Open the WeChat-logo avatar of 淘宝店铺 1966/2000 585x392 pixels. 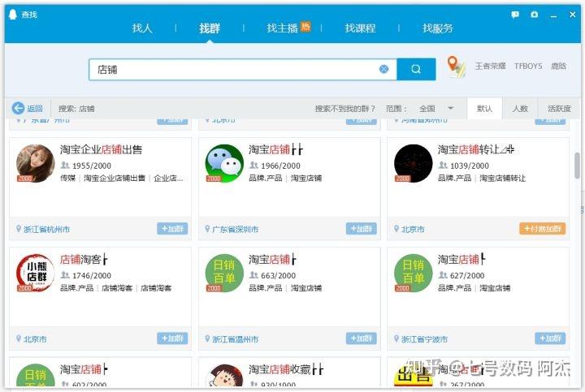224,163
